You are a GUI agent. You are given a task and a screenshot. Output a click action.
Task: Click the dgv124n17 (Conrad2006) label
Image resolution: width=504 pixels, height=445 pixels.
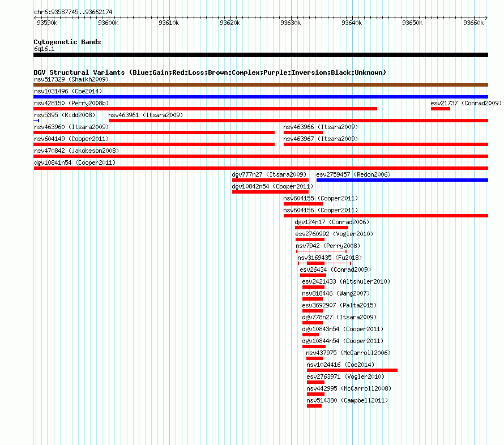click(x=332, y=222)
